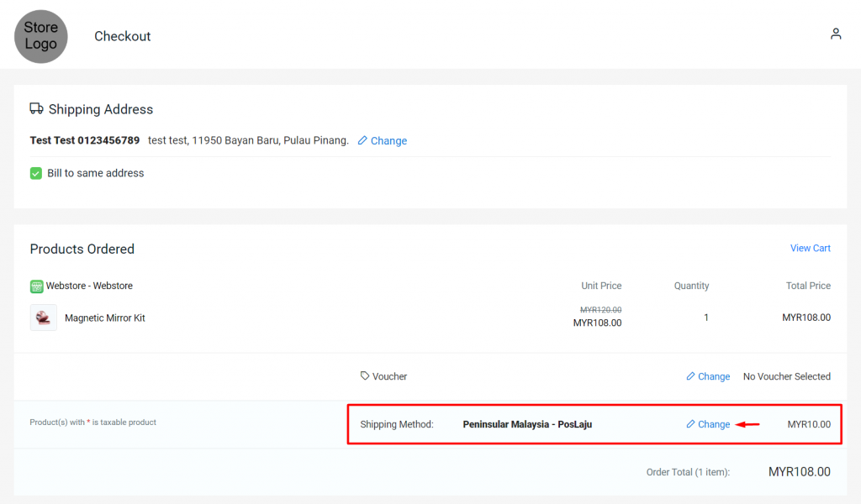861x504 pixels.
Task: Open the View Cart link
Action: [810, 248]
